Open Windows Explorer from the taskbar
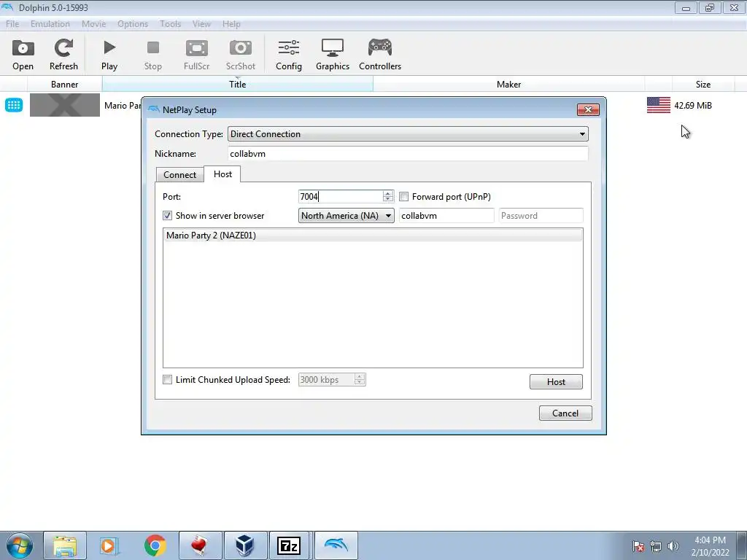Viewport: 747px width, 560px height. point(65,545)
